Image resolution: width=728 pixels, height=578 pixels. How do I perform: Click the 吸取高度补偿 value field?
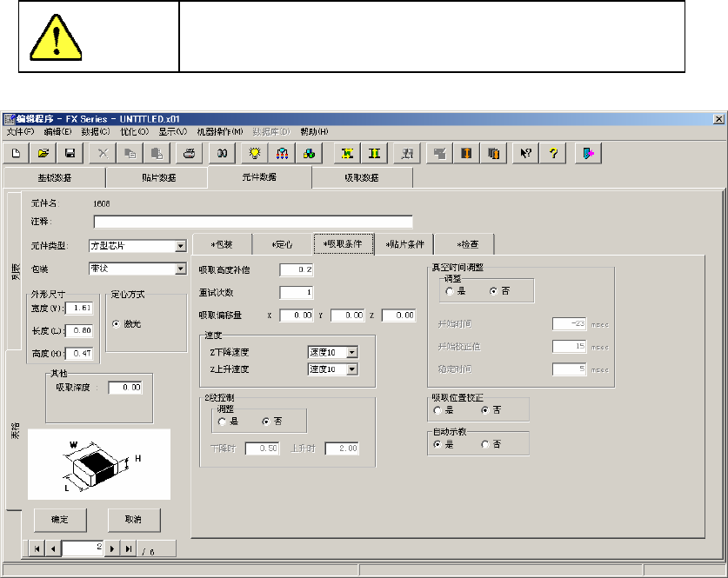tap(297, 269)
